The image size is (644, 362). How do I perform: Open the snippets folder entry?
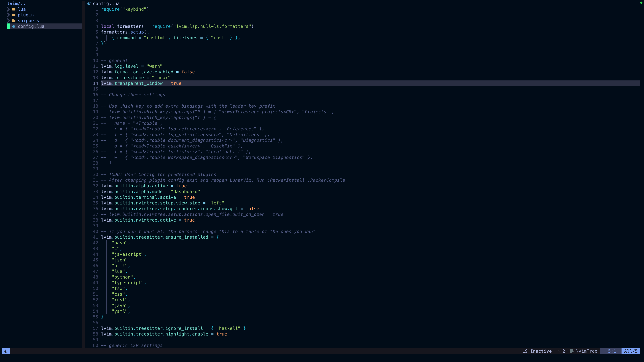click(29, 21)
